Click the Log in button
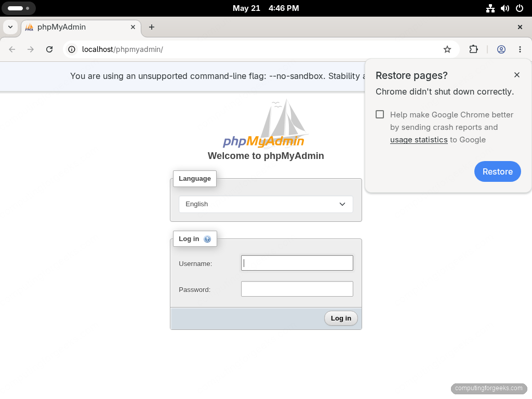 click(x=341, y=318)
